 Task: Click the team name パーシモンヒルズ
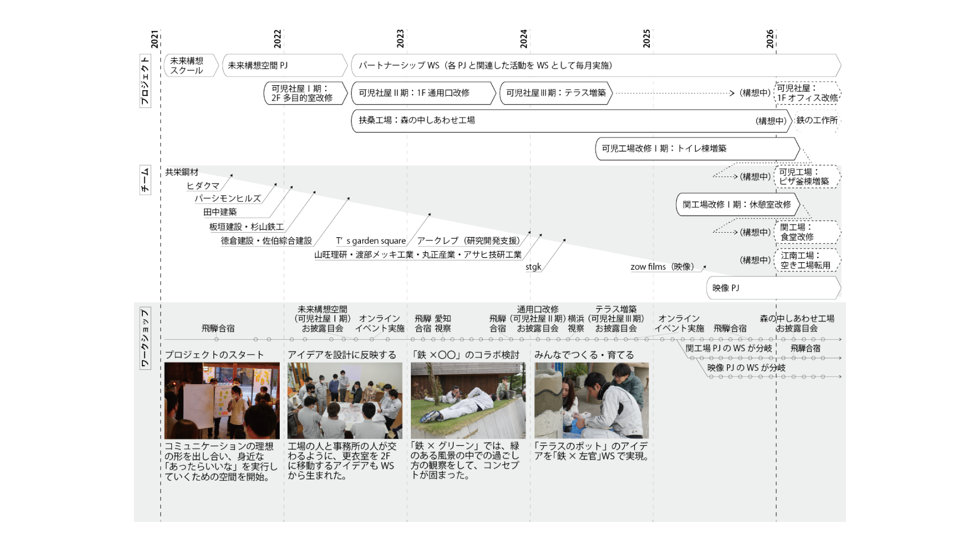point(228,198)
